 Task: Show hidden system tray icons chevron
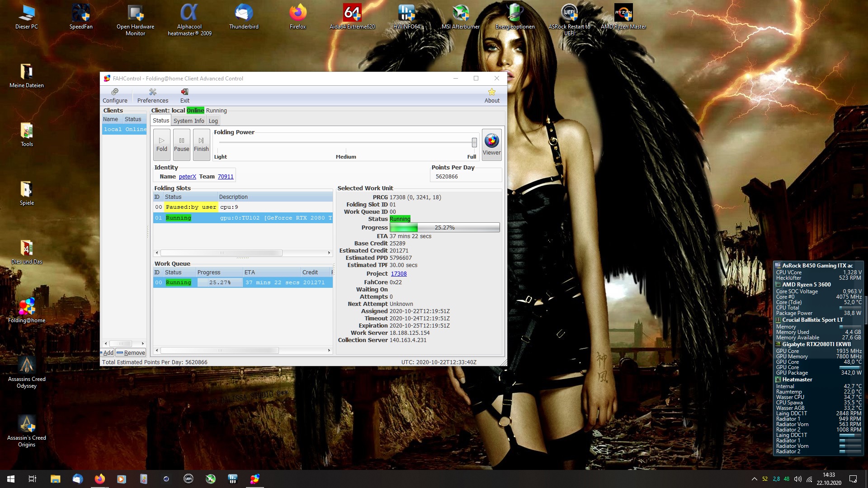[754, 479]
